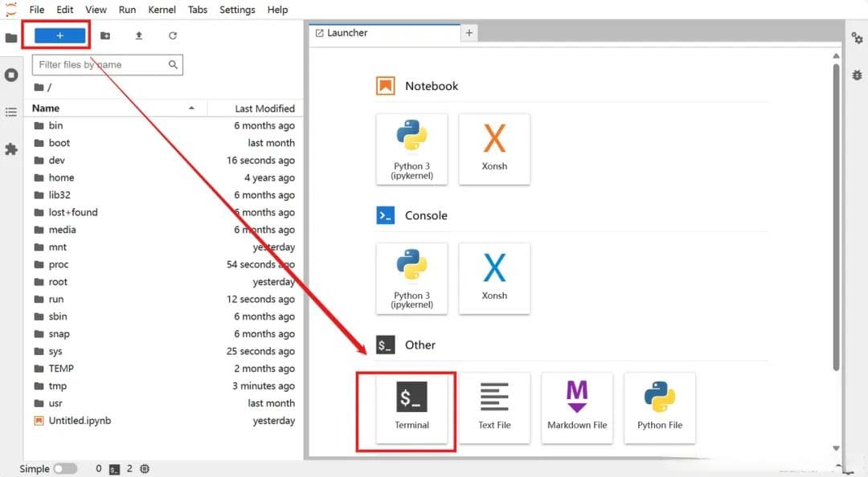Toggle Simple mode switch

(x=65, y=469)
